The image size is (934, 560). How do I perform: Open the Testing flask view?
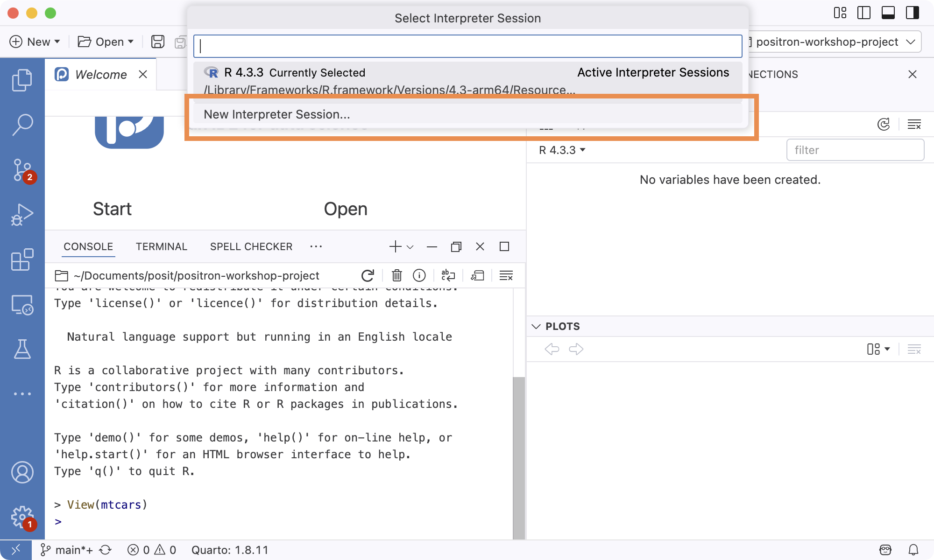pyautogui.click(x=22, y=349)
